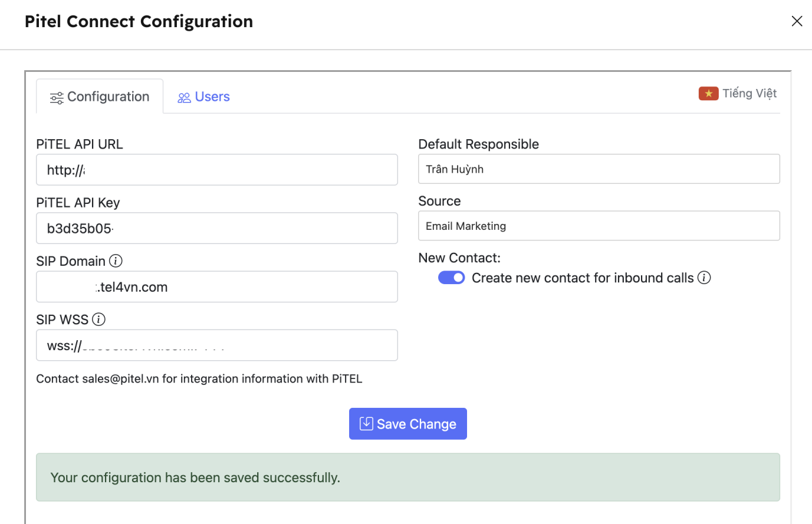The image size is (812, 524).
Task: Click the PiTEL API URL label
Action: click(x=80, y=144)
